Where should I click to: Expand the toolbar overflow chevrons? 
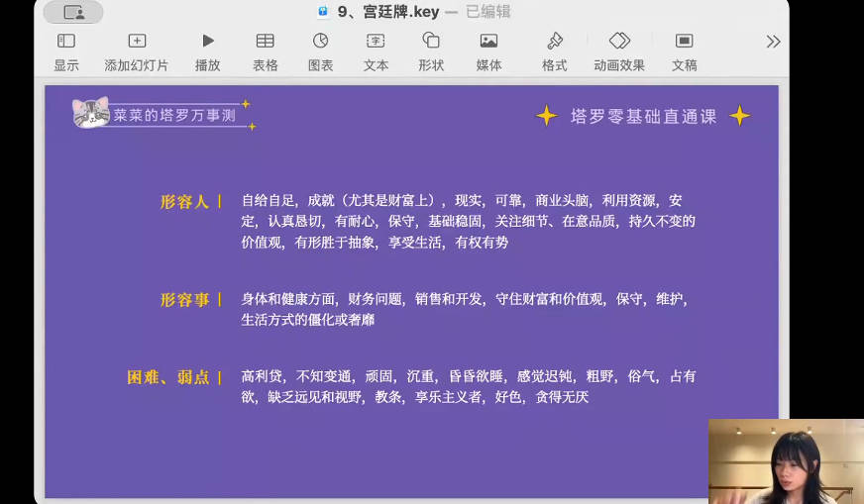773,42
